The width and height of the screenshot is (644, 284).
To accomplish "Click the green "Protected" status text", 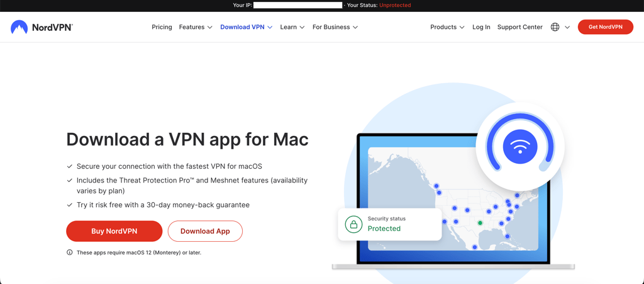I will (384, 229).
